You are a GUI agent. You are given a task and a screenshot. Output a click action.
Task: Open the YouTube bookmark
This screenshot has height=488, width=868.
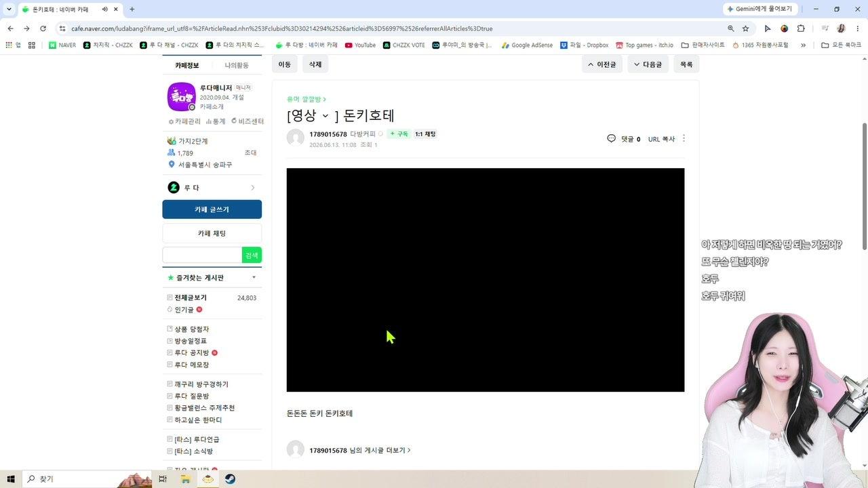pos(360,45)
